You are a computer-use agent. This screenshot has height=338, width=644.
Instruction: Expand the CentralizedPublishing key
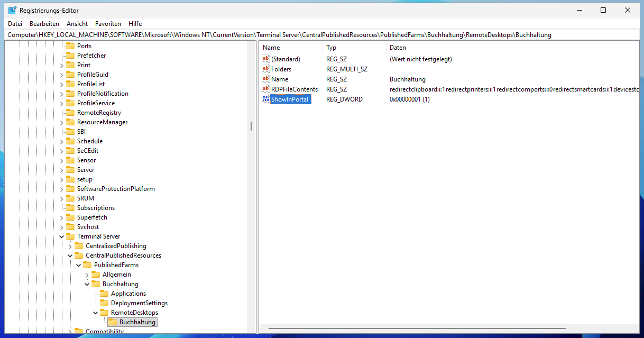point(70,246)
